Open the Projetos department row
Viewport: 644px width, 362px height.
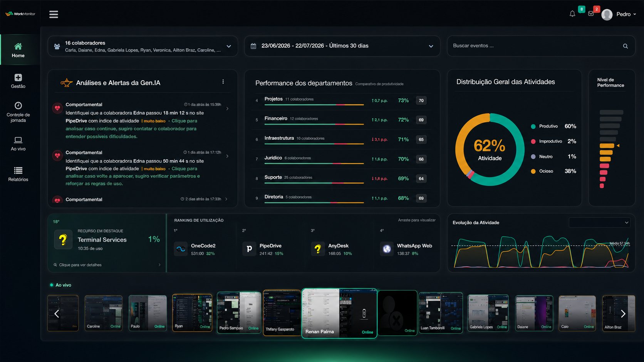tap(341, 100)
